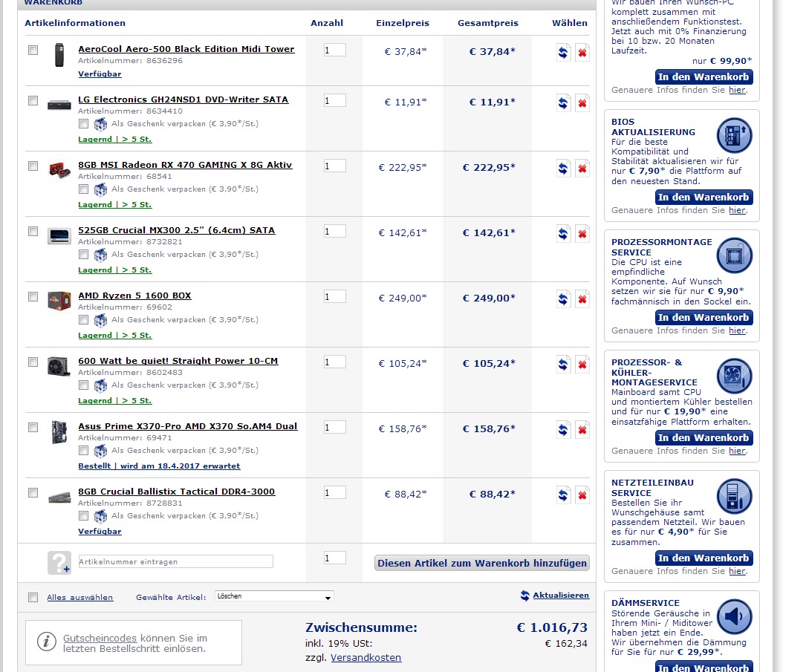
Task: Click Gesamtpreis € 249,00 for Ryzen
Action: pyautogui.click(x=489, y=298)
